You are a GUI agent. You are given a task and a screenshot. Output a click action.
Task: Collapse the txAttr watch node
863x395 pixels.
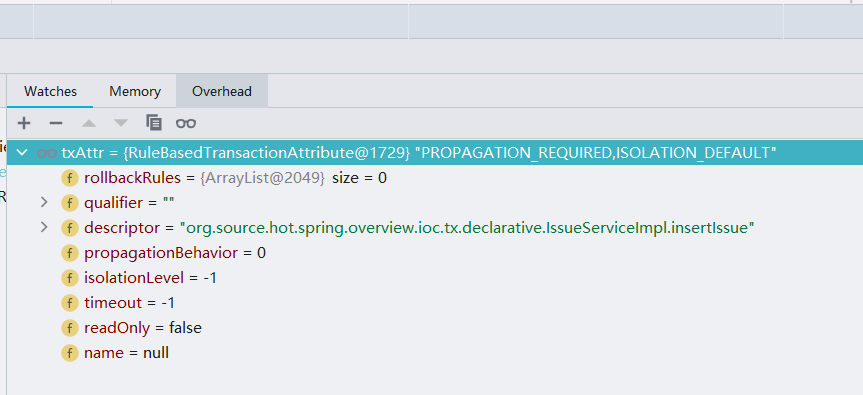[x=22, y=153]
